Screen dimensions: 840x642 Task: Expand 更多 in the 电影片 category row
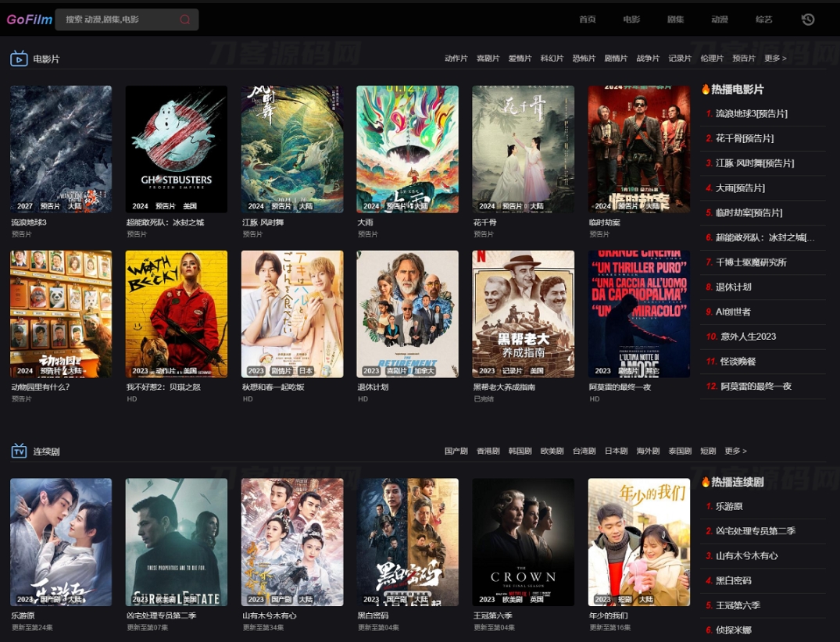coord(775,59)
